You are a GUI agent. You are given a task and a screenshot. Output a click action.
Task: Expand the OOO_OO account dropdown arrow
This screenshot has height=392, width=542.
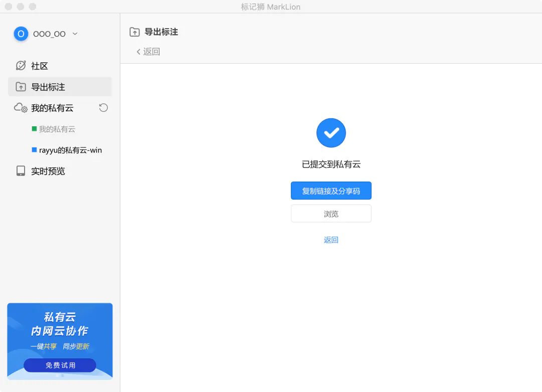75,34
